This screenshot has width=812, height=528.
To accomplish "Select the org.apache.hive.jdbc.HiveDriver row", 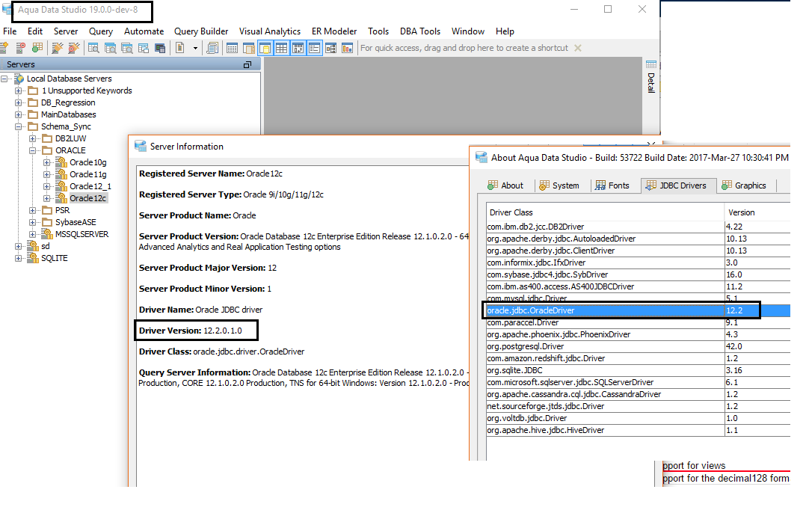I will coord(638,430).
